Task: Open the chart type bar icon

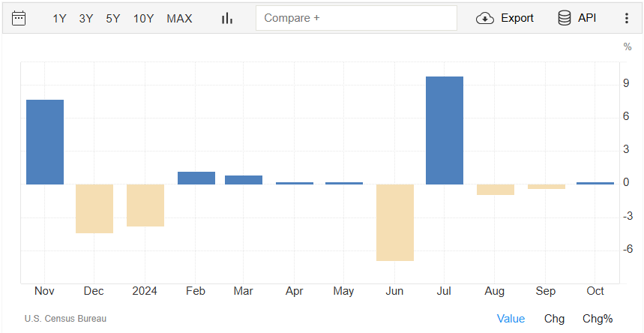Action: (x=227, y=18)
